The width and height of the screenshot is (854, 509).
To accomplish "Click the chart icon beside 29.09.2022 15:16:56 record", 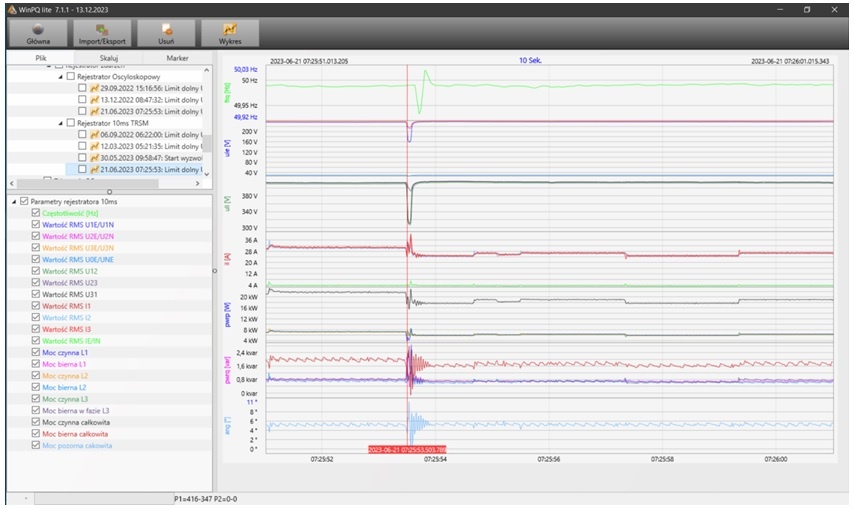I will pyautogui.click(x=95, y=88).
